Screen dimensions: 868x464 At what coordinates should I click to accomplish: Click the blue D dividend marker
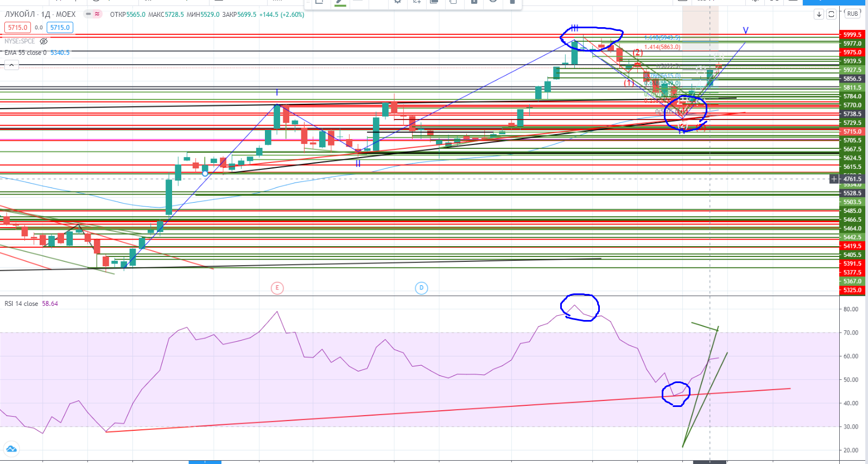(421, 288)
